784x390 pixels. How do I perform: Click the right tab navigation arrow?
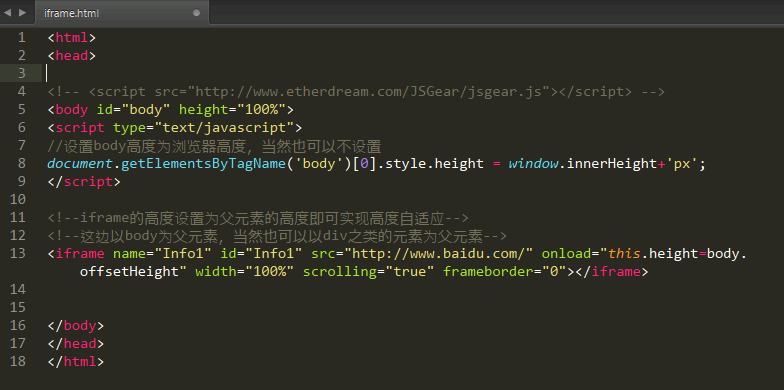(22, 12)
